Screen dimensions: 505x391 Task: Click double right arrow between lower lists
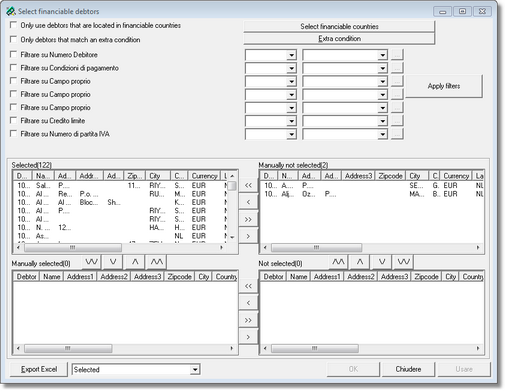248,320
